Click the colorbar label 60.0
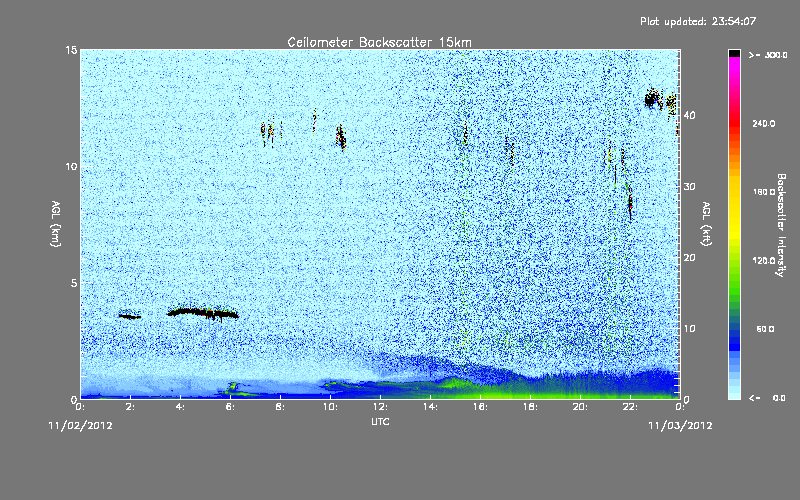This screenshot has width=800, height=500. 765,329
